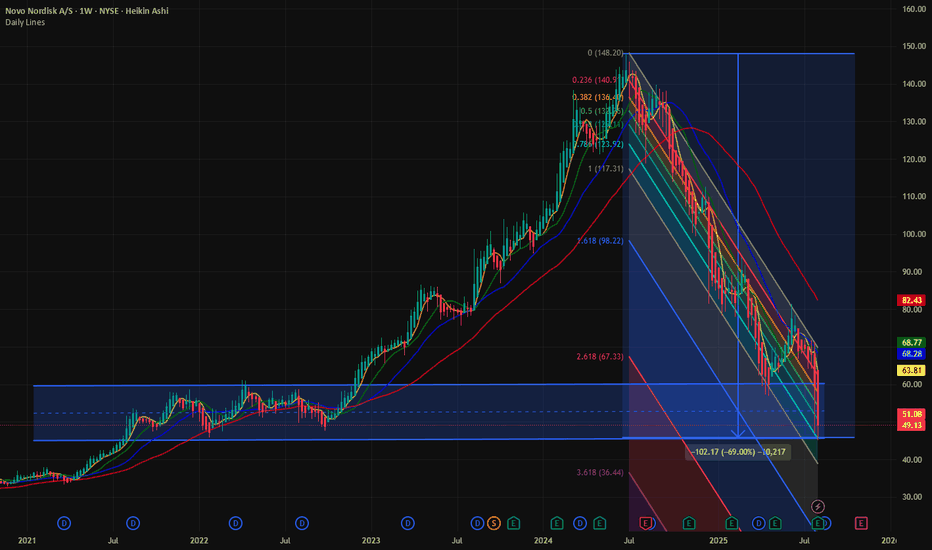Open the dividend marker in early 2022

[235, 523]
